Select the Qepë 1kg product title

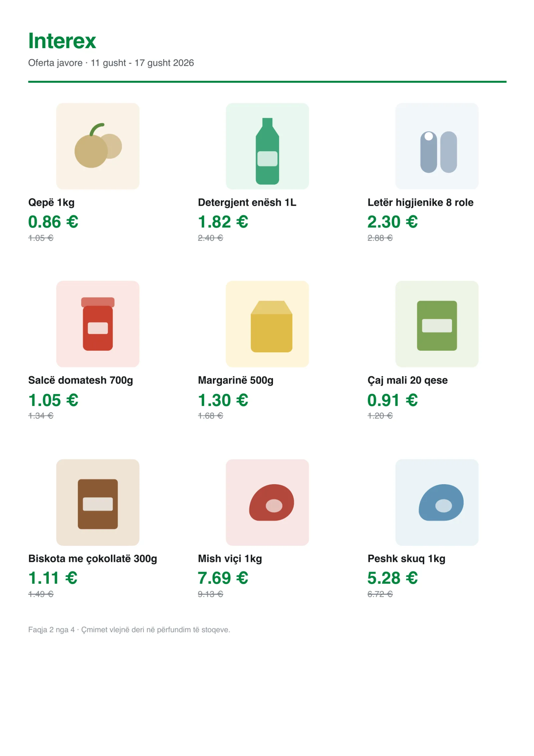[51, 202]
